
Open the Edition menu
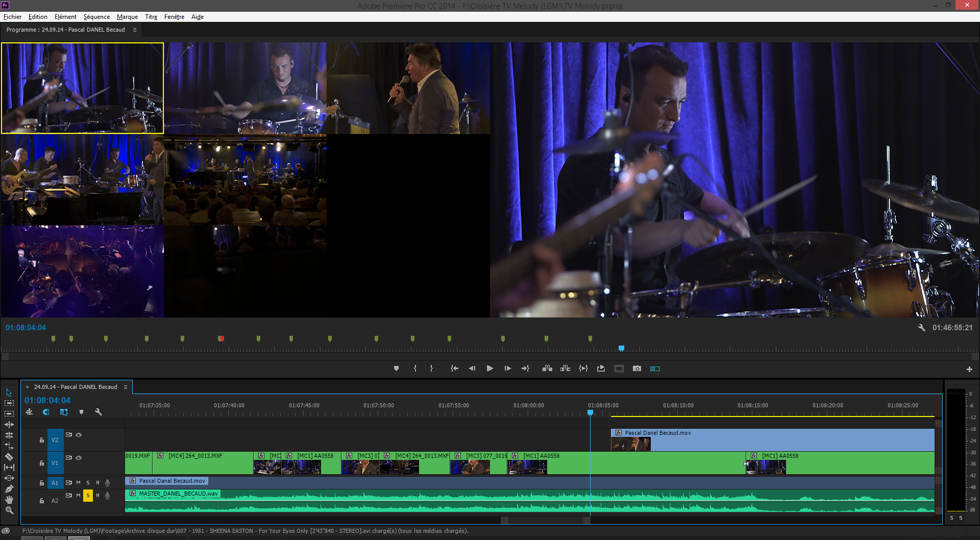(38, 17)
